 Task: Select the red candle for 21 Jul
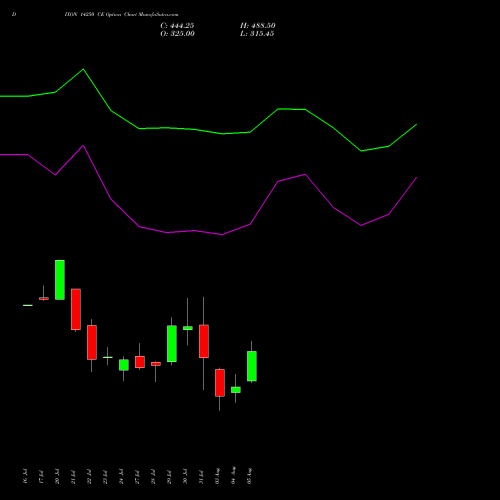click(x=76, y=309)
